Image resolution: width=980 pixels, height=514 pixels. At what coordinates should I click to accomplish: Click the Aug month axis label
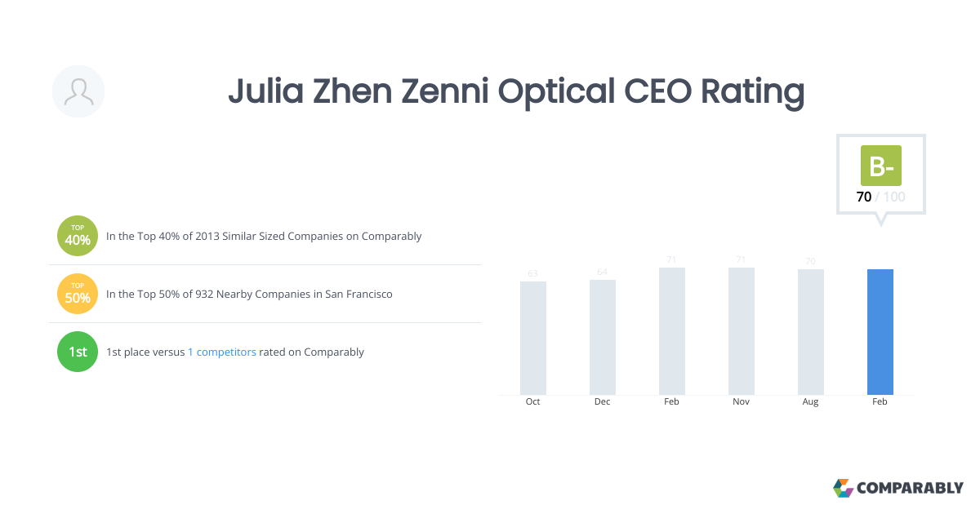811,402
